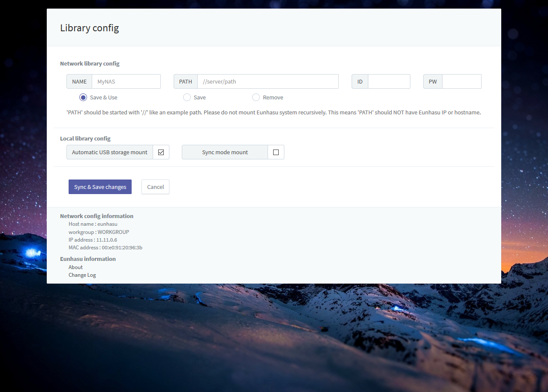Screen dimensions: 548x392
Task: Click the Cancel button
Action: click(155, 187)
